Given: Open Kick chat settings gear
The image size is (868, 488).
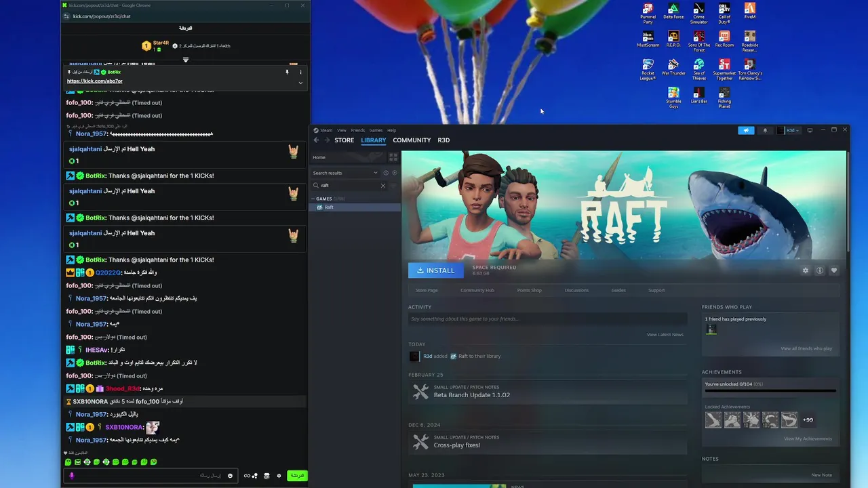Looking at the screenshot, I should click(x=279, y=476).
